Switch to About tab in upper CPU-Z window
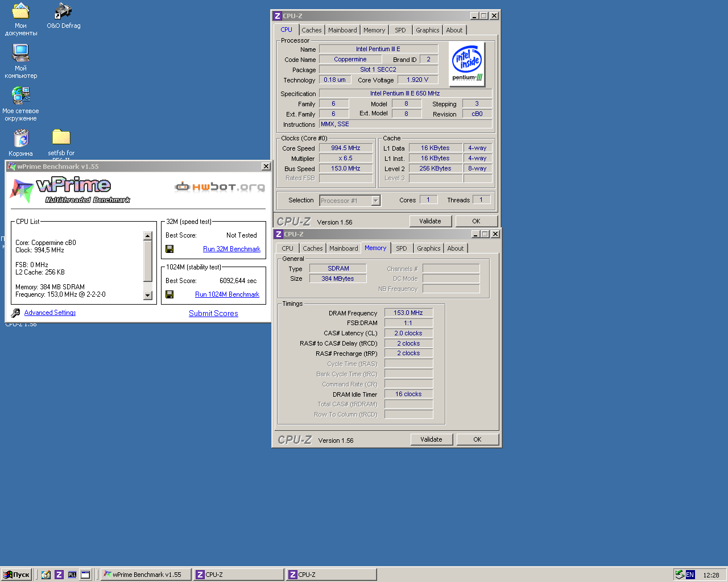The width and height of the screenshot is (728, 582). pyautogui.click(x=454, y=30)
